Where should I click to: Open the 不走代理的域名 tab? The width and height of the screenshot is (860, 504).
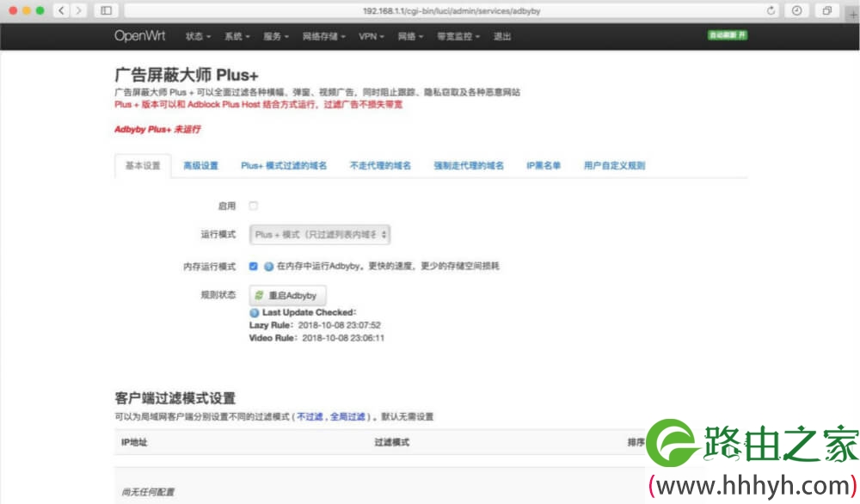(x=380, y=166)
